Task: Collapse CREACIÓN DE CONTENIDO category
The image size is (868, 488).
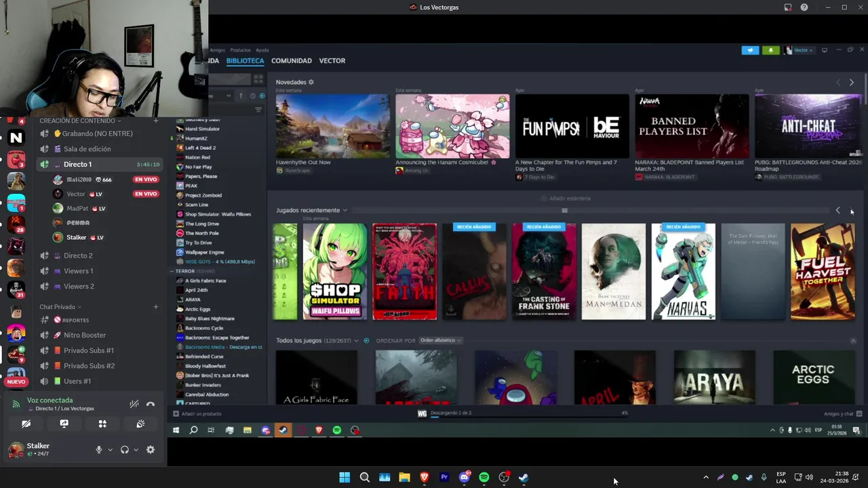Action: coord(80,121)
